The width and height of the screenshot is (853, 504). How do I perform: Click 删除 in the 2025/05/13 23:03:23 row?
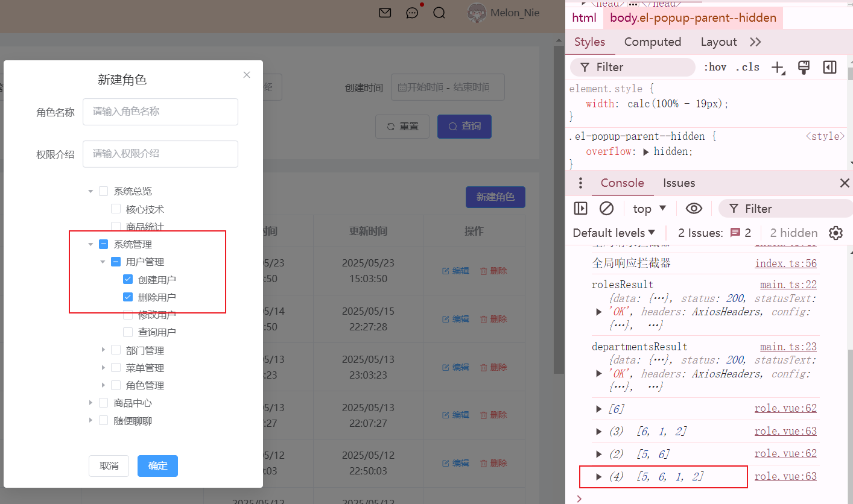(x=493, y=367)
